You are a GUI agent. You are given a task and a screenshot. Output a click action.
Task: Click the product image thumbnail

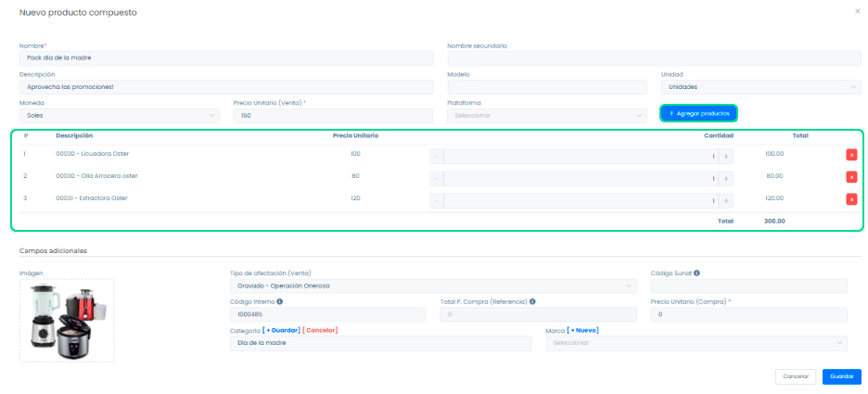pos(67,320)
